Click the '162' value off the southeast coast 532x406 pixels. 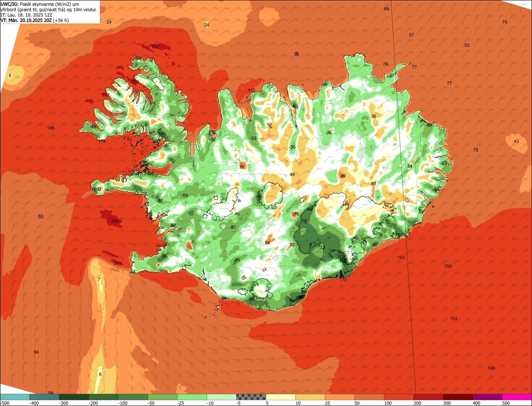(401, 257)
